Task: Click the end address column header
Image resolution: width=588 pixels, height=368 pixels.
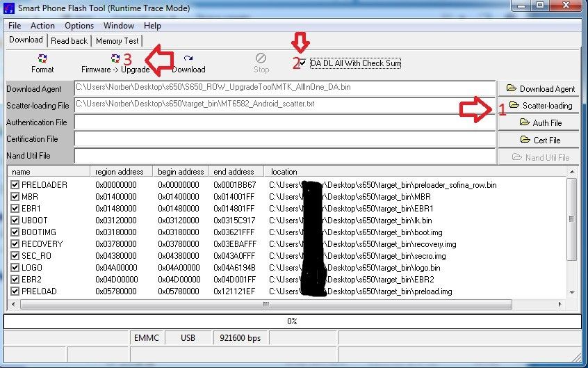Action: [x=236, y=172]
